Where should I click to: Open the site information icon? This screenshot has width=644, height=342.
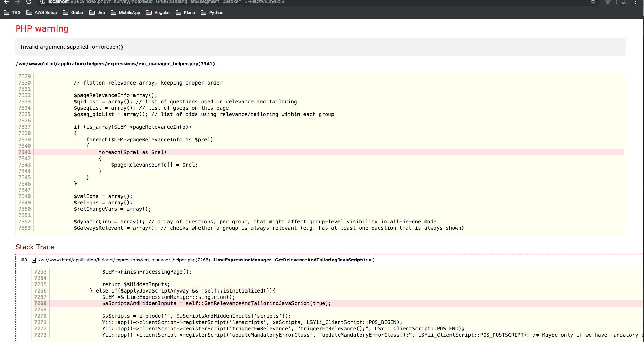pos(43,2)
